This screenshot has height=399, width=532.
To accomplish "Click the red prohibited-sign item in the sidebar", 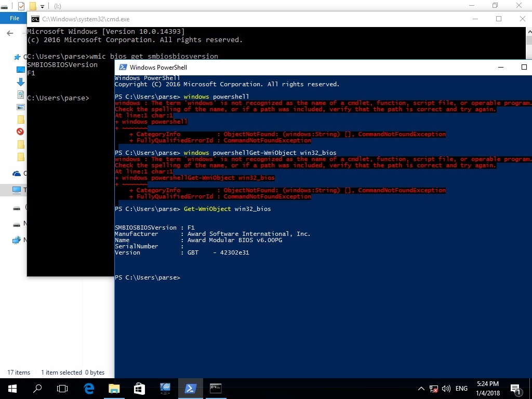I will click(20, 131).
